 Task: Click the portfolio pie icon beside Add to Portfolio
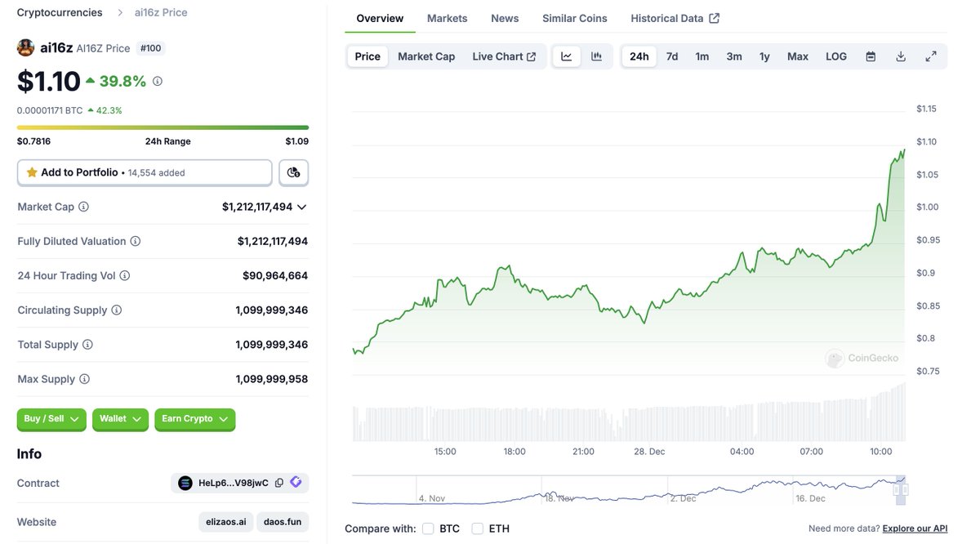[x=293, y=172]
